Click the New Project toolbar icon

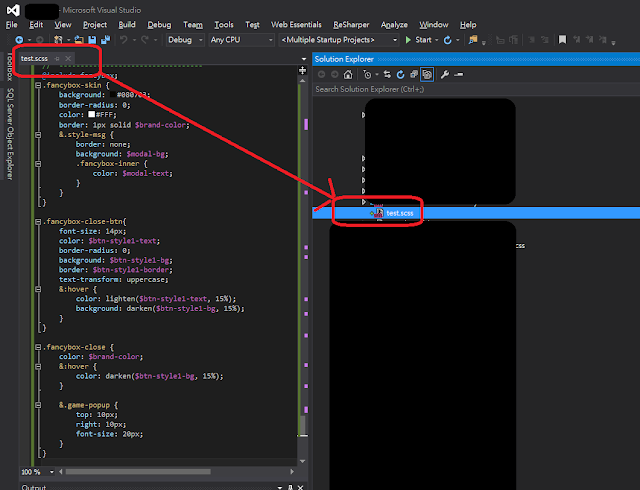(x=58, y=40)
